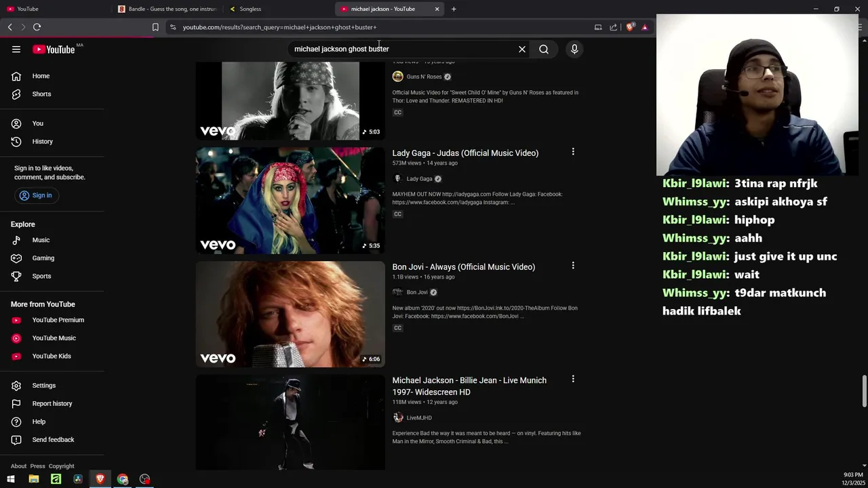
Task: Open File Explorer from the taskbar
Action: 34,479
